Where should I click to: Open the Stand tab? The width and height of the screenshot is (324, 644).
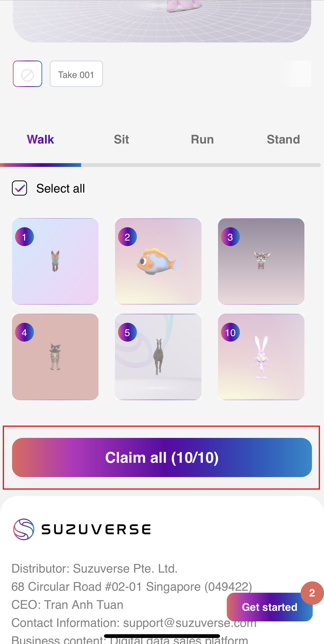pyautogui.click(x=283, y=140)
